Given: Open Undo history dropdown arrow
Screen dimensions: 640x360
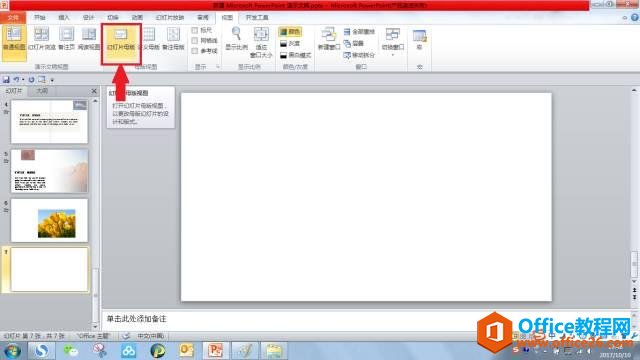Looking at the screenshot, I should (23, 80).
